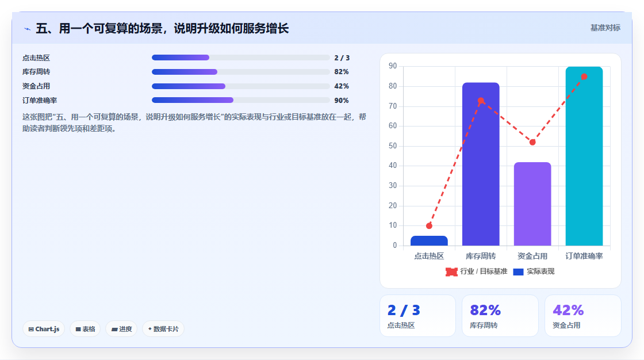Open the 82% 库存周转 data card
This screenshot has height=360, width=644.
click(500, 316)
